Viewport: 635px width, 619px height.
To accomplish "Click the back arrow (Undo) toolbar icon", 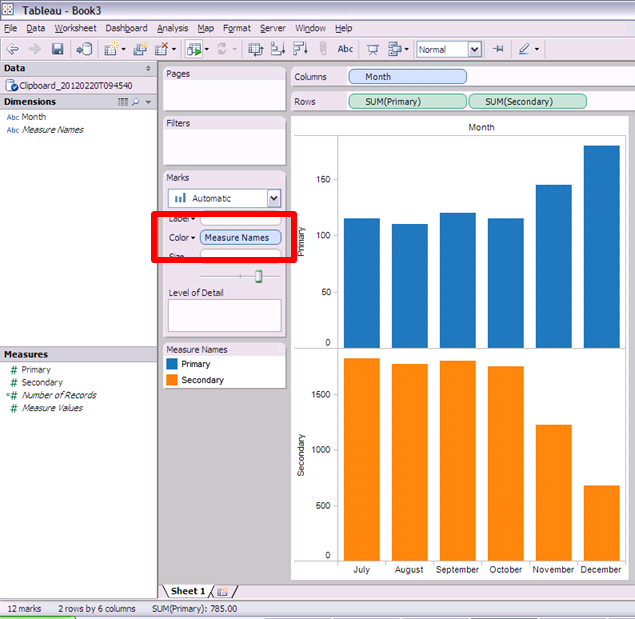I will 13,49.
